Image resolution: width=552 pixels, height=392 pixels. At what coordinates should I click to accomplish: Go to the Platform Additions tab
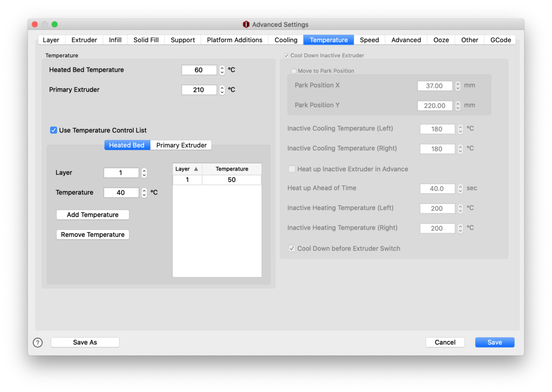[x=235, y=40]
